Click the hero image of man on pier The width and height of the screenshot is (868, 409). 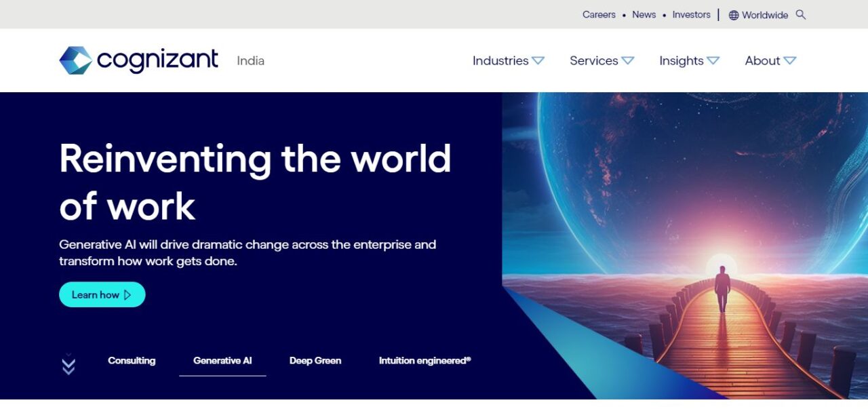pos(685,246)
